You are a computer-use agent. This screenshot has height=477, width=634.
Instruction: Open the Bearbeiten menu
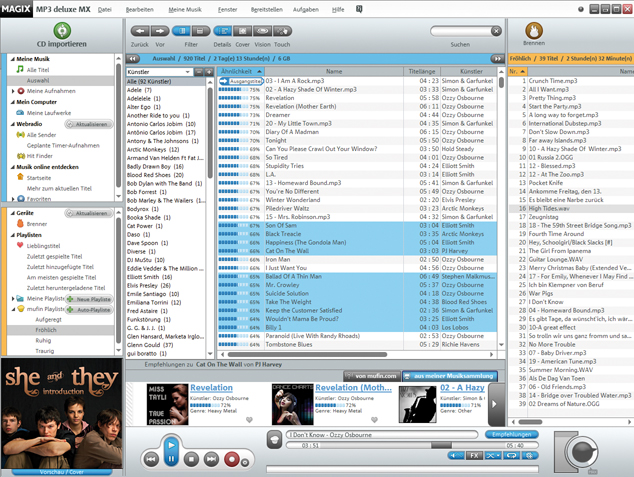pyautogui.click(x=139, y=10)
